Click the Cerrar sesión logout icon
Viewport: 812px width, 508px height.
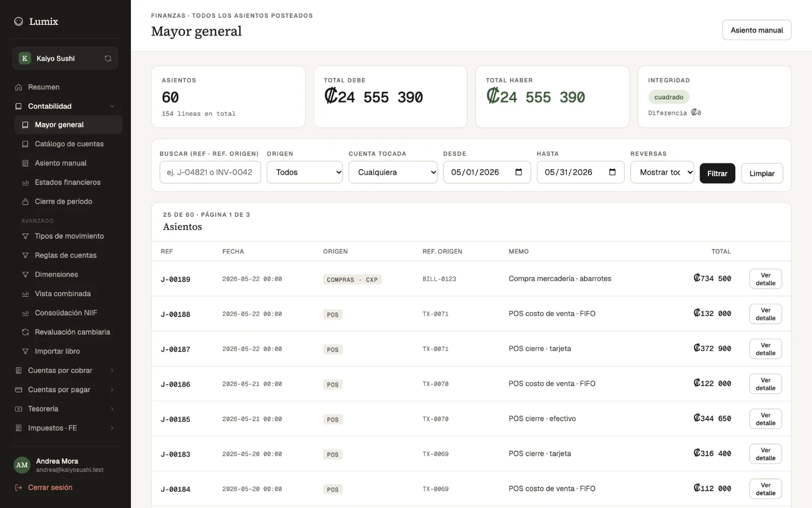click(x=19, y=488)
